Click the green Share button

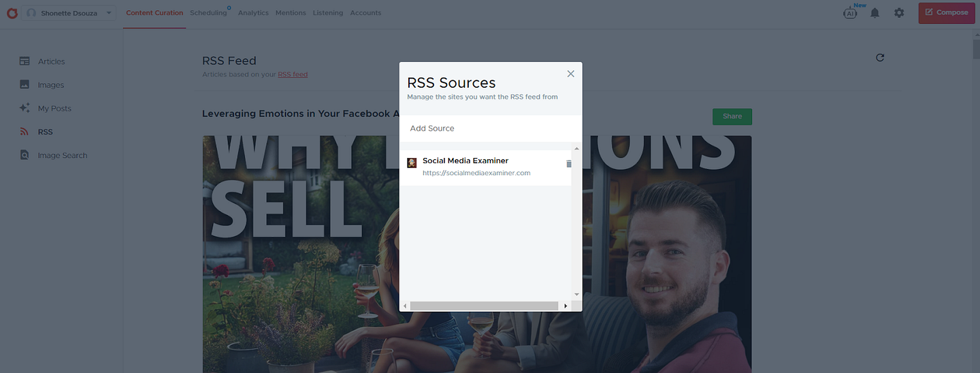point(732,116)
